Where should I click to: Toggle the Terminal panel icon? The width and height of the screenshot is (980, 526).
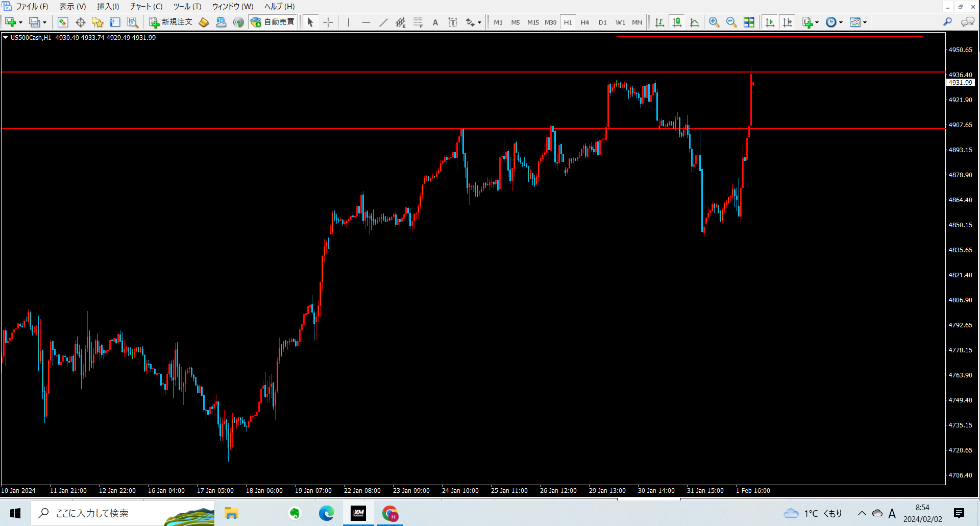(x=115, y=22)
